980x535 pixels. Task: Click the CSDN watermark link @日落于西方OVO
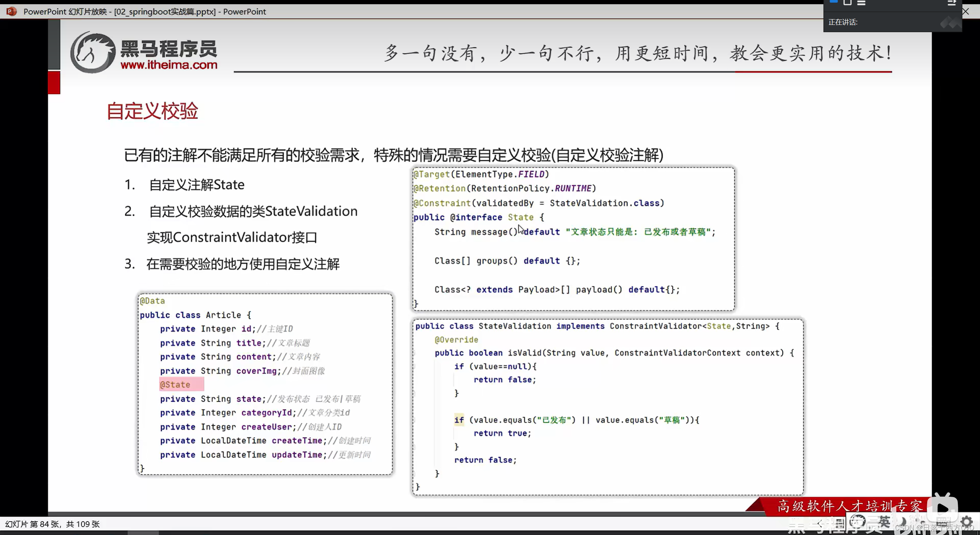pyautogui.click(x=934, y=528)
